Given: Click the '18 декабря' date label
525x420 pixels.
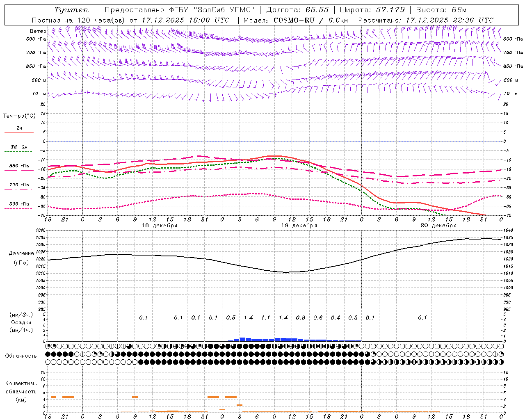Looking at the screenshot, I should [160, 226].
